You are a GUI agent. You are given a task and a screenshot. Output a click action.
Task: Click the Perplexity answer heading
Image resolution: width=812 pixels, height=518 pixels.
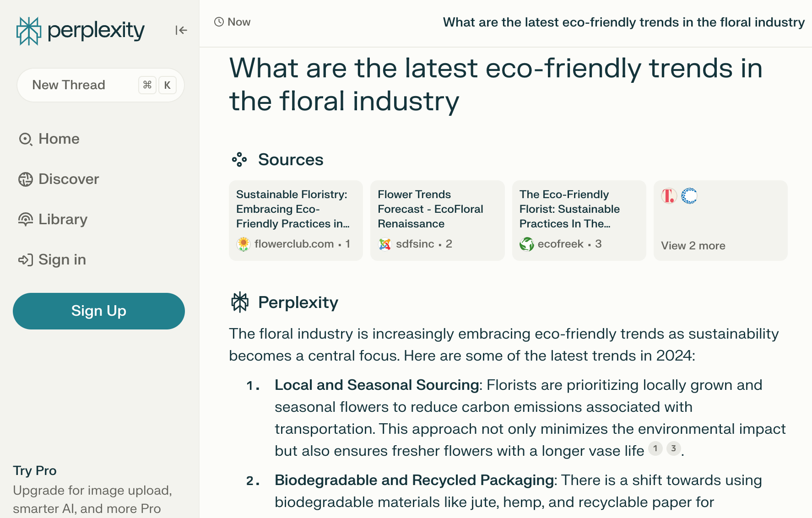(x=298, y=302)
